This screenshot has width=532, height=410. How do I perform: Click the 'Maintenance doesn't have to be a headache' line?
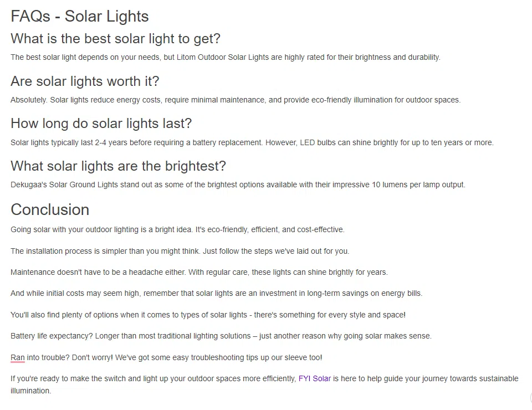(x=199, y=273)
